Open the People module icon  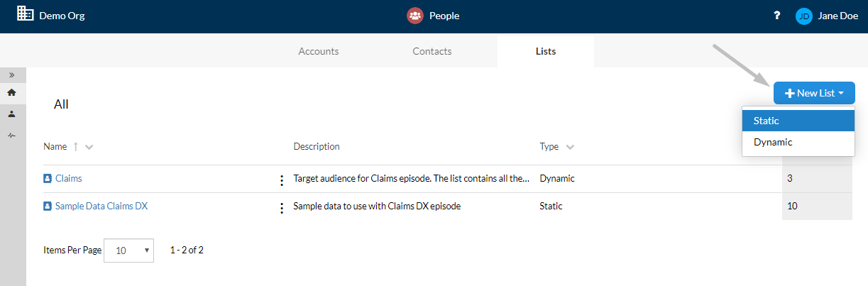(415, 16)
